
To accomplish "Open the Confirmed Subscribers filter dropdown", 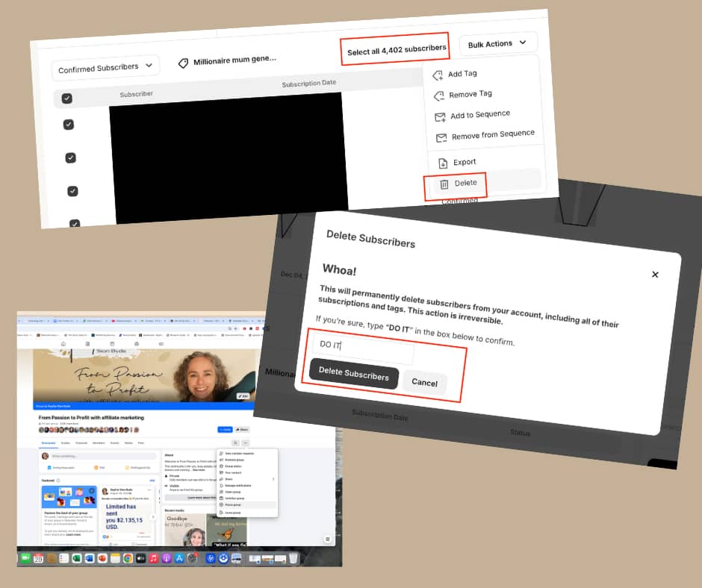I will (x=105, y=68).
